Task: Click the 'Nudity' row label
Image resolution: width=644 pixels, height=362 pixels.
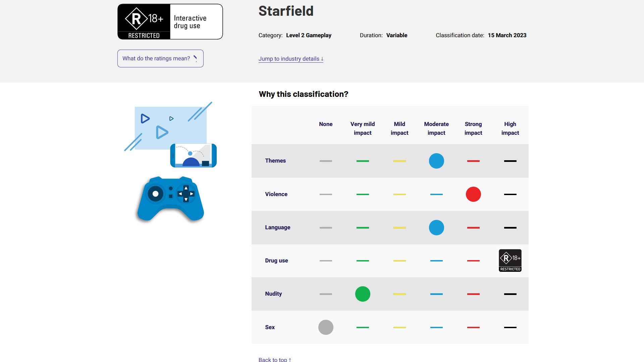Action: click(273, 294)
